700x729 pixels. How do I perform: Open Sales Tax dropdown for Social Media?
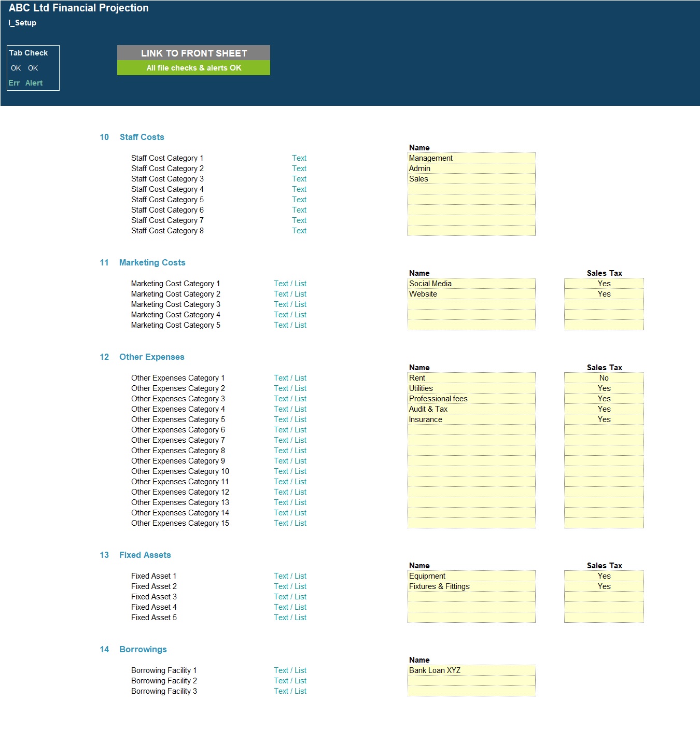[x=604, y=284]
